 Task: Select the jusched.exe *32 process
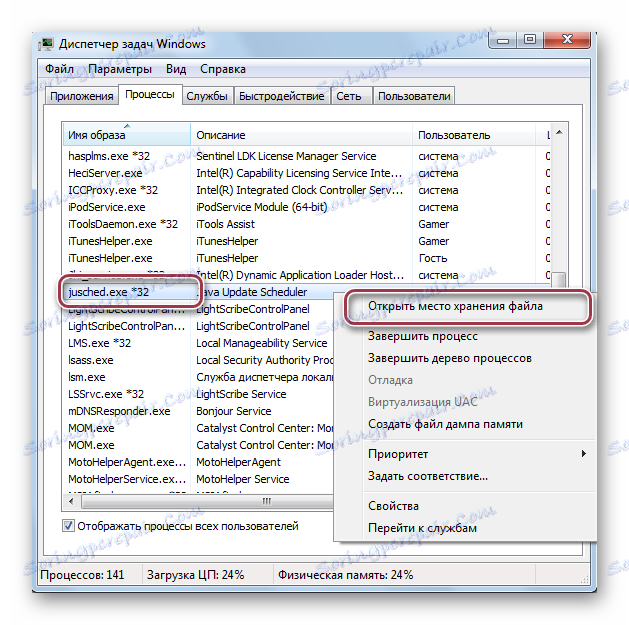coord(108,292)
